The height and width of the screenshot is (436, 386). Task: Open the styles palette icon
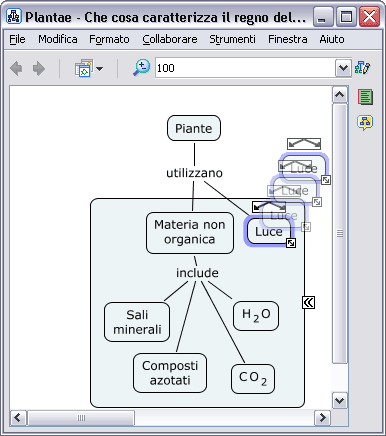(x=362, y=67)
